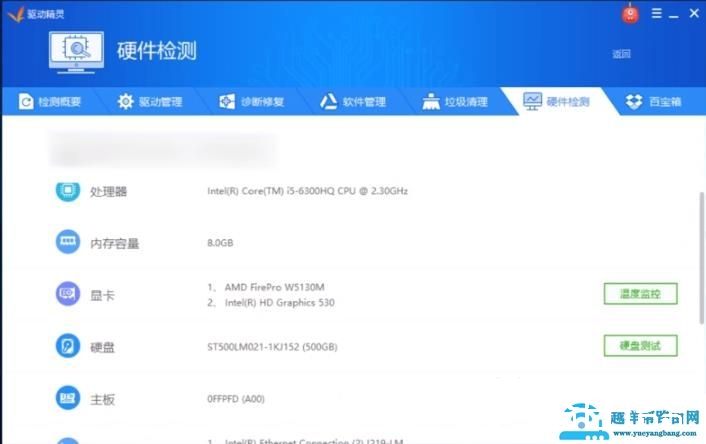The image size is (706, 444).
Task: Click the 内存容量 memory icon
Action: (x=68, y=242)
